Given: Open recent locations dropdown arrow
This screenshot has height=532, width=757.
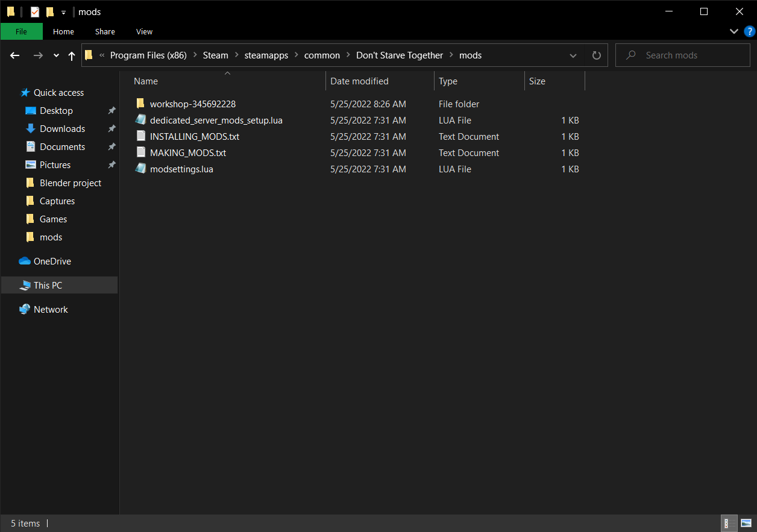Looking at the screenshot, I should tap(56, 55).
